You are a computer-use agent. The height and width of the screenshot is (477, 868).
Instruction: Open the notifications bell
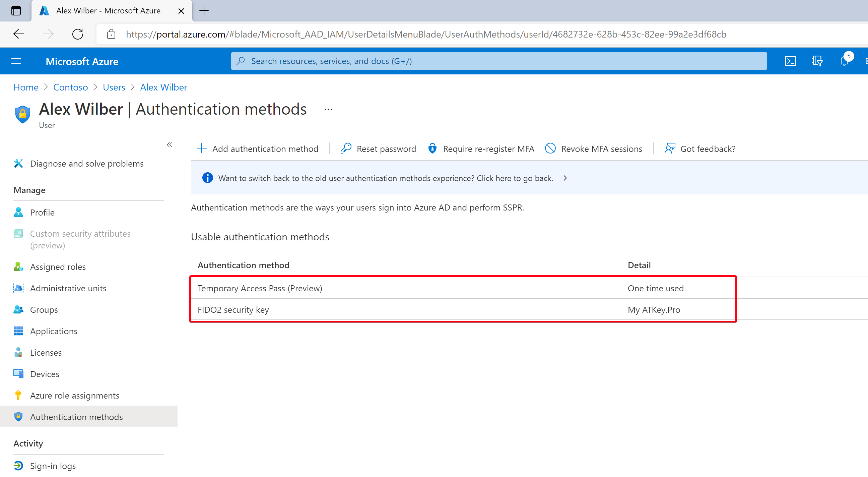pyautogui.click(x=844, y=61)
